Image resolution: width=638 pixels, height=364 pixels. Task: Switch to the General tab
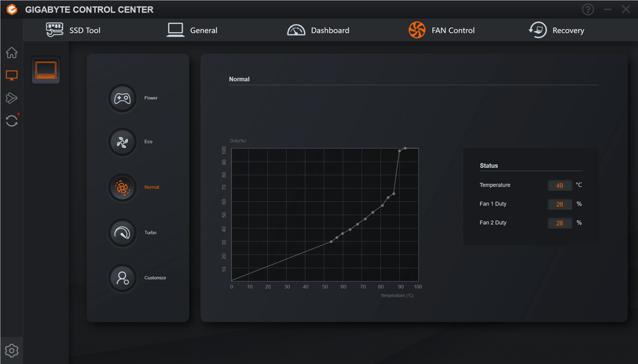191,30
